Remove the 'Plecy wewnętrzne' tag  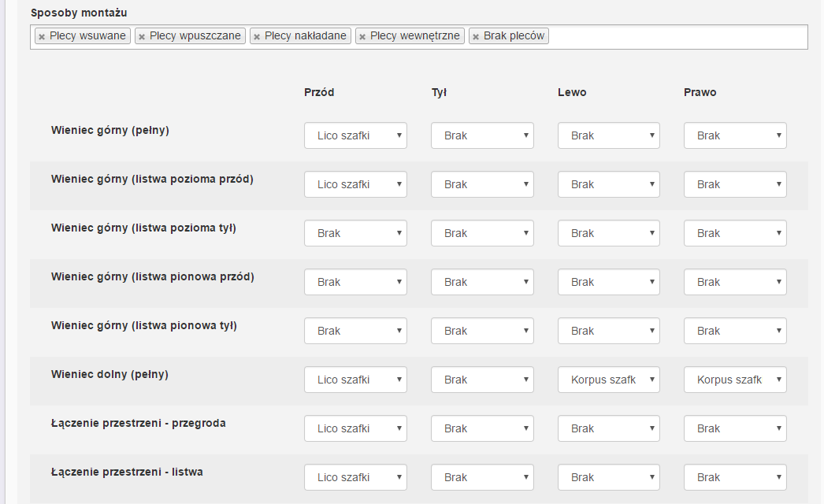pyautogui.click(x=362, y=37)
